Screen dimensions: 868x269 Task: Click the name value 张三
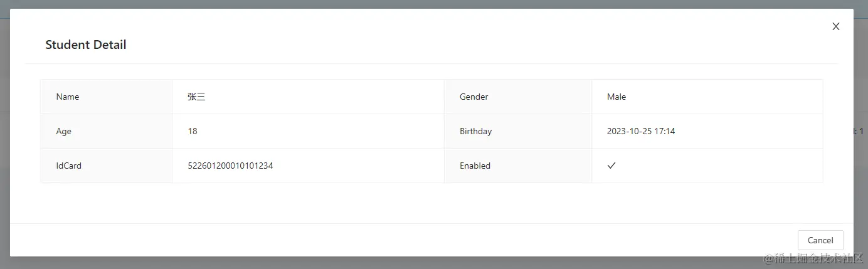196,97
